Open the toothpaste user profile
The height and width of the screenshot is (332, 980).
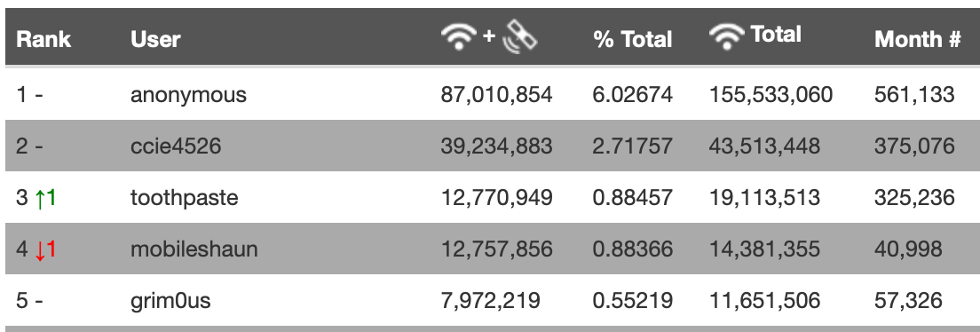pos(185,198)
